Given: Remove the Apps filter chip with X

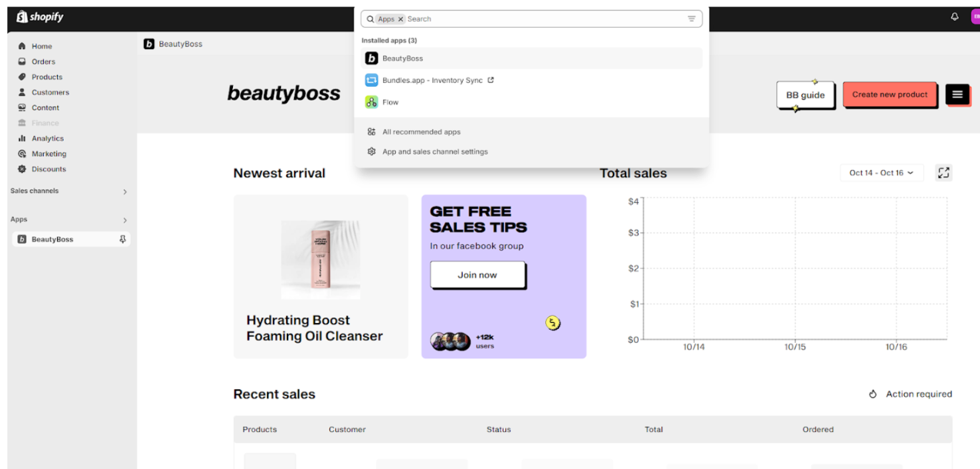Looking at the screenshot, I should point(400,19).
